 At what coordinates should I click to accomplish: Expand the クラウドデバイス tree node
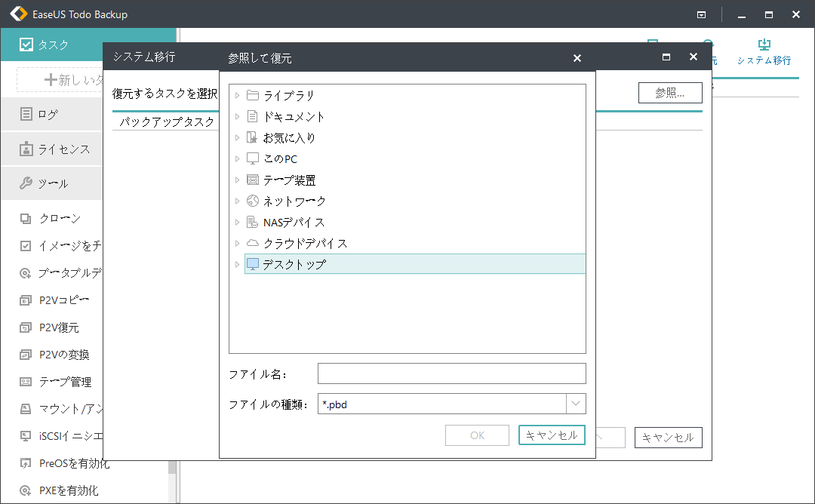coord(237,243)
